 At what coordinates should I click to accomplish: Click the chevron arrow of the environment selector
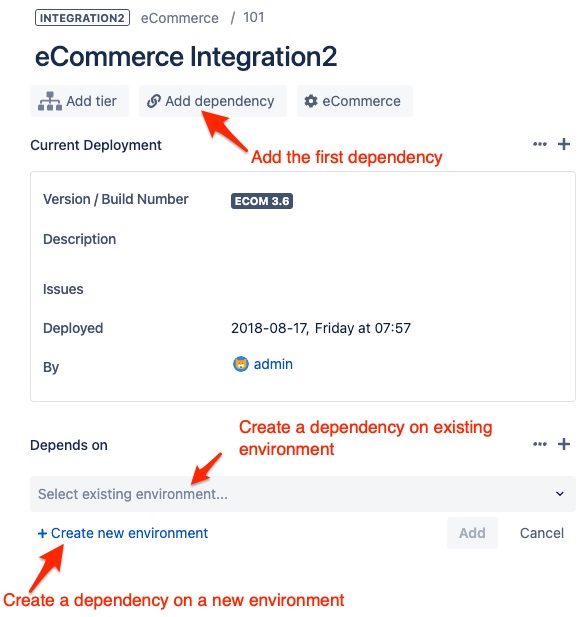coord(560,493)
